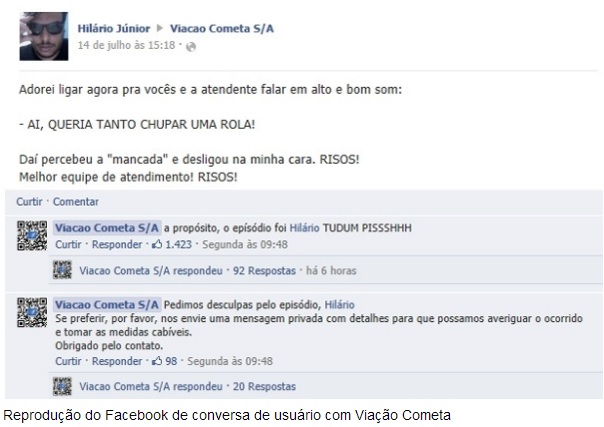Open Viacao Cometa S/A name in first comment

[107, 228]
